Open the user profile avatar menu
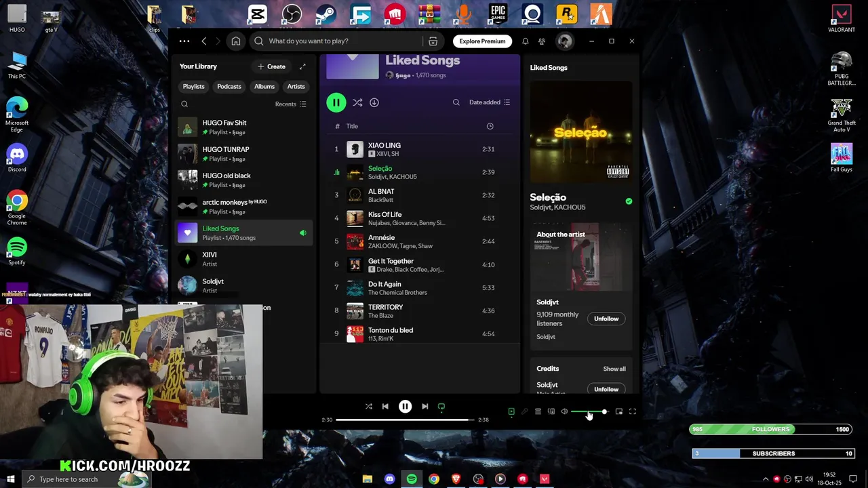This screenshot has height=488, width=868. pos(564,41)
